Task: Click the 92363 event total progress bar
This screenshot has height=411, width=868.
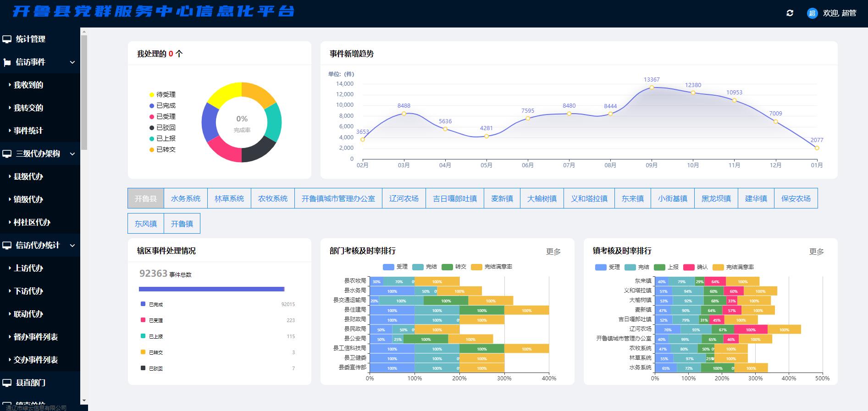Action: [x=212, y=289]
